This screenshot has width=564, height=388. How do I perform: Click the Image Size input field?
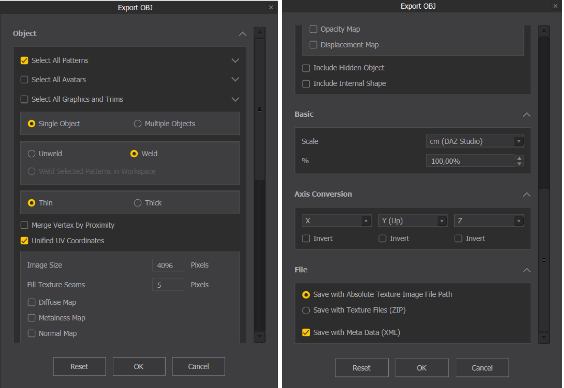tap(168, 265)
